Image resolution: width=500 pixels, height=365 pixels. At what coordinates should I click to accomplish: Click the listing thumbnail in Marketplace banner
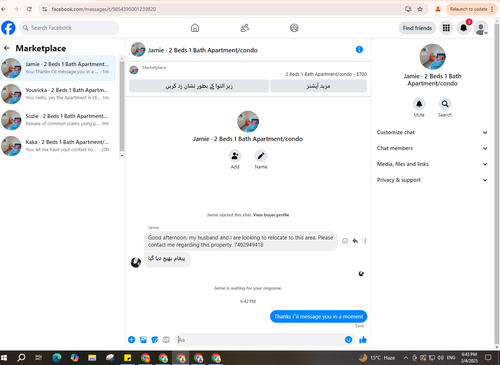(x=134, y=70)
